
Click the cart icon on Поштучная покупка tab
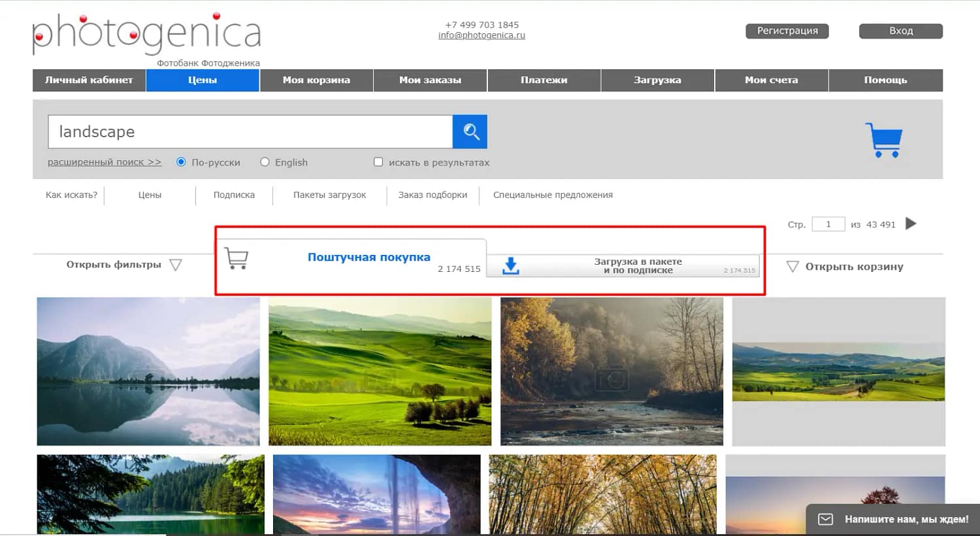(237, 258)
